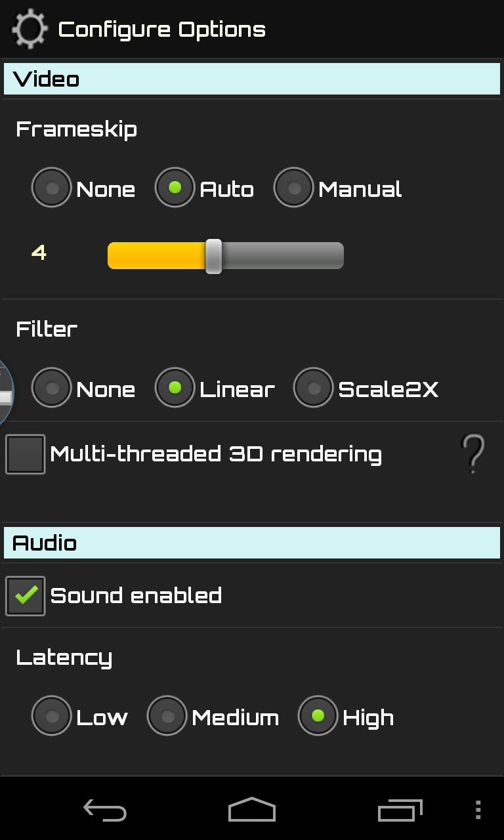
Task: Click the frameskip slider thumb
Action: coord(213,255)
